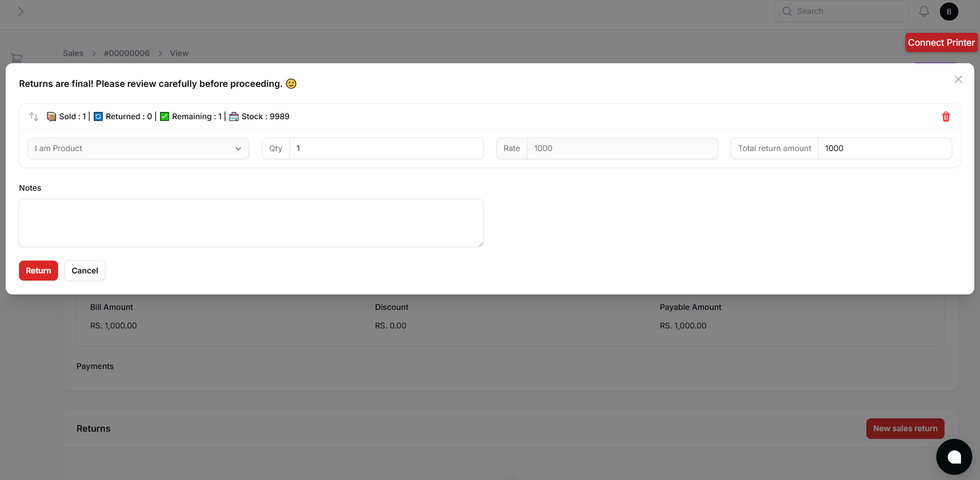The width and height of the screenshot is (980, 480).
Task: Click the Cancel button
Action: tap(85, 271)
